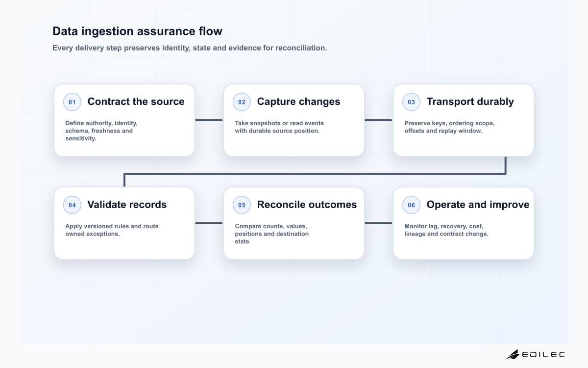Click the 04 step number badge
588x368 pixels.
point(72,205)
